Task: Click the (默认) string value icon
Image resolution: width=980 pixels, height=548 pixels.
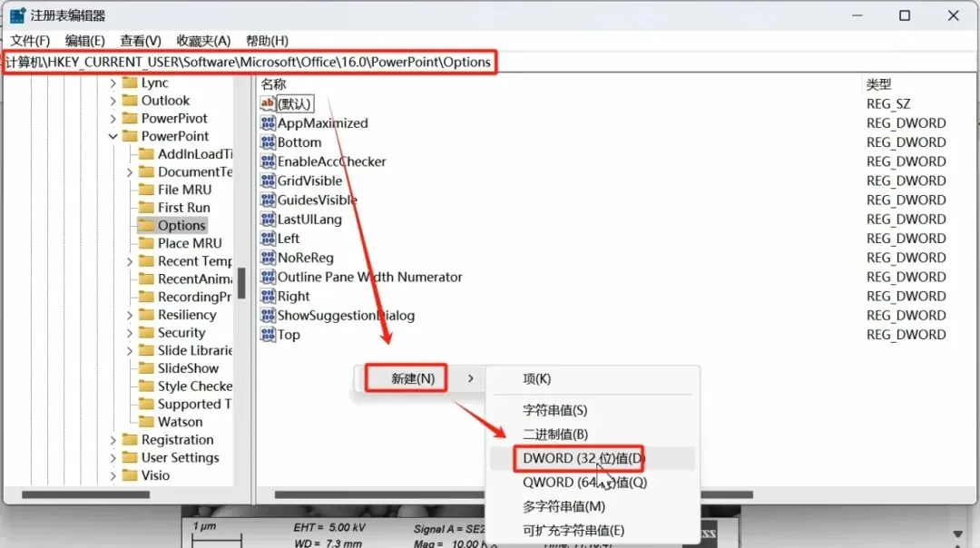Action: [268, 103]
